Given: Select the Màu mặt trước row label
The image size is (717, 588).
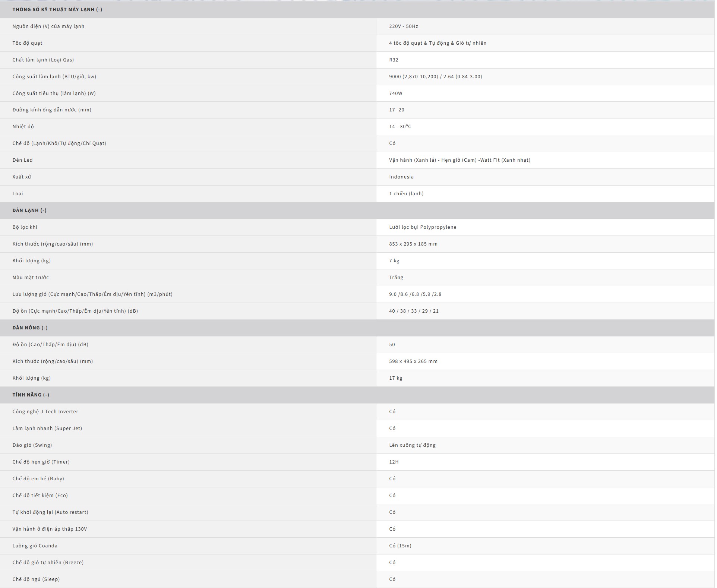Looking at the screenshot, I should tap(31, 278).
